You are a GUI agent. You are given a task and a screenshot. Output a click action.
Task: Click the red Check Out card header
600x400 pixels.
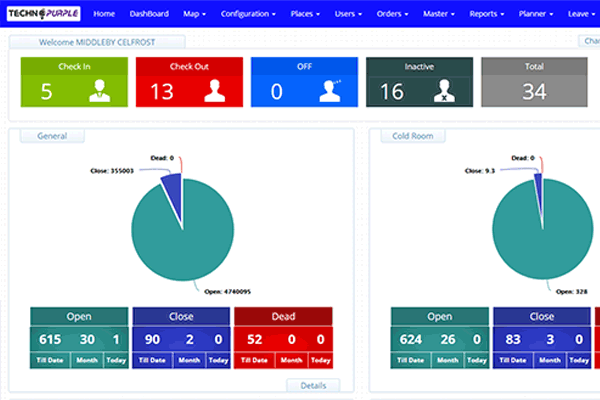tap(189, 66)
